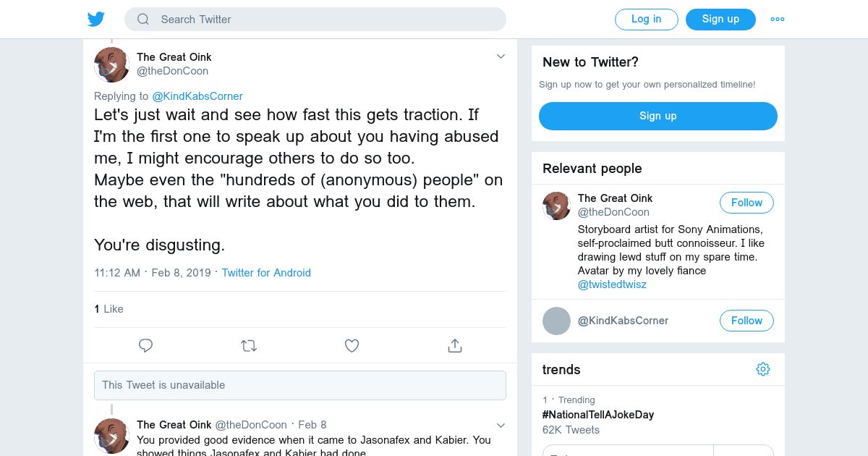Follow @KindKabsCorner account
Image resolution: width=868 pixels, height=456 pixels.
[746, 321]
